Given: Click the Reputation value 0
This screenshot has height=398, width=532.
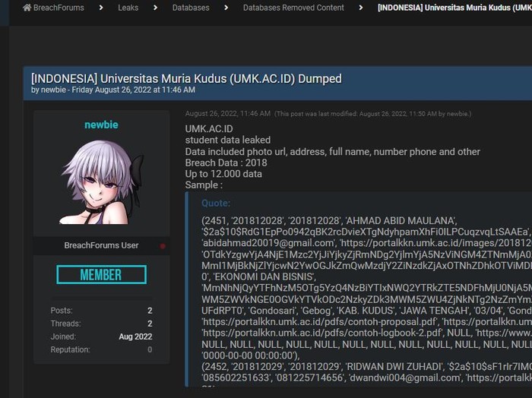Looking at the screenshot, I should point(150,349).
